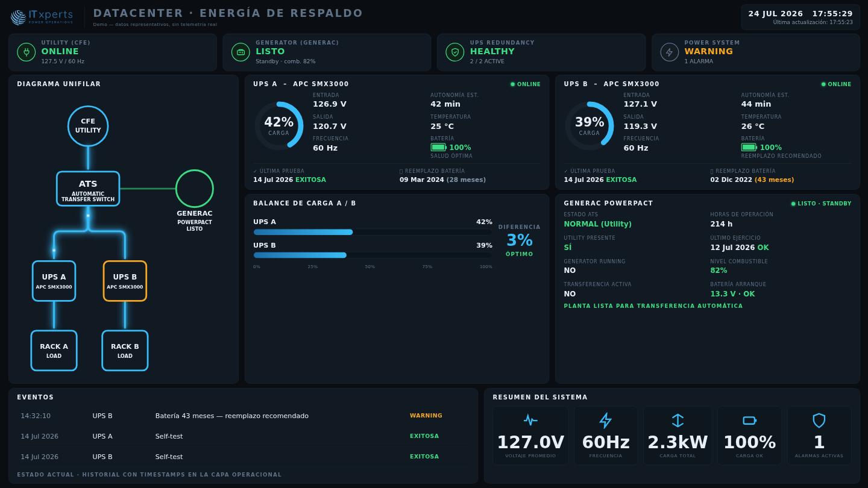This screenshot has width=868, height=488.
Task: Click the UPS B 39% load gauge
Action: tap(589, 125)
